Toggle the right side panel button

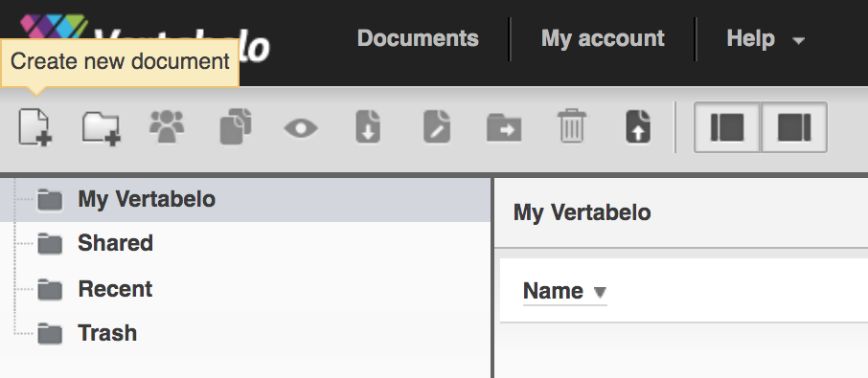pos(794,127)
